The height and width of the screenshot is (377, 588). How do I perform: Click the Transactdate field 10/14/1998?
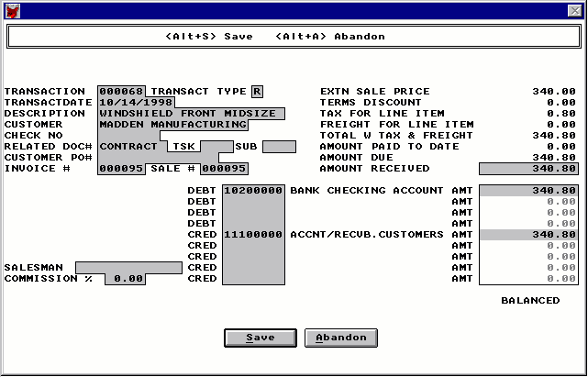pyautogui.click(x=136, y=103)
